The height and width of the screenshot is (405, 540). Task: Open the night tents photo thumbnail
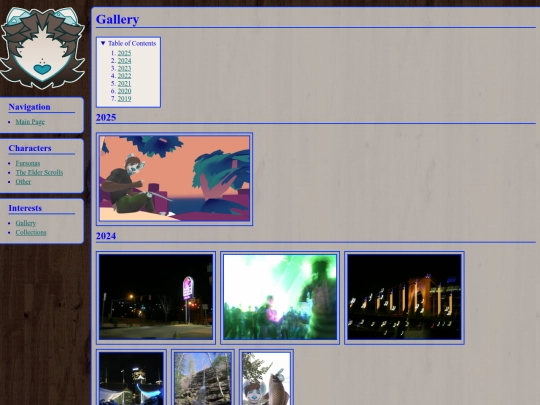click(x=131, y=378)
